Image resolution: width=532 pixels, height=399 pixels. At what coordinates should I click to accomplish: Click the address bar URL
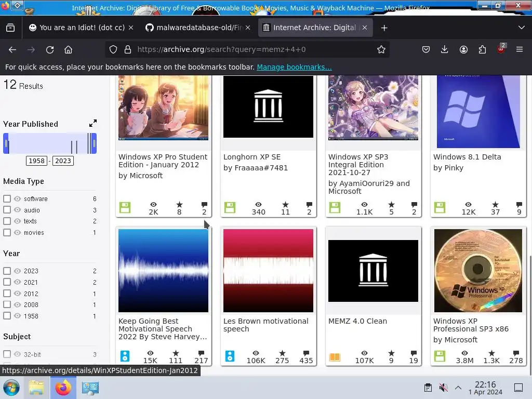pos(221,49)
